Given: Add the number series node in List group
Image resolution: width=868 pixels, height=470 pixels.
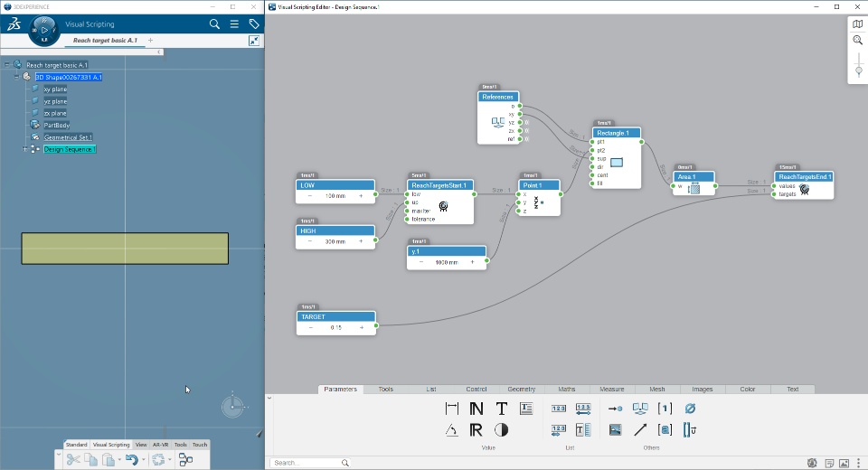Looking at the screenshot, I should (559, 430).
